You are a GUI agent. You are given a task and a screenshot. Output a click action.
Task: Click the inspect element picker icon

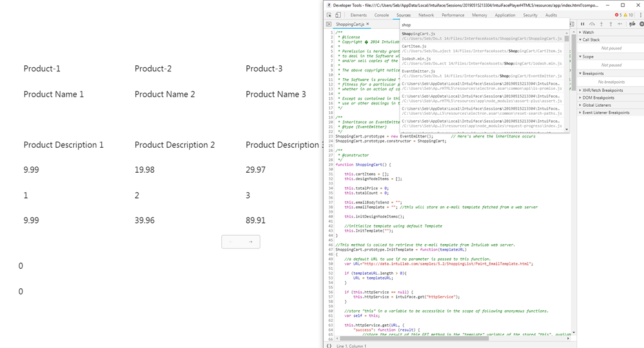click(x=329, y=15)
